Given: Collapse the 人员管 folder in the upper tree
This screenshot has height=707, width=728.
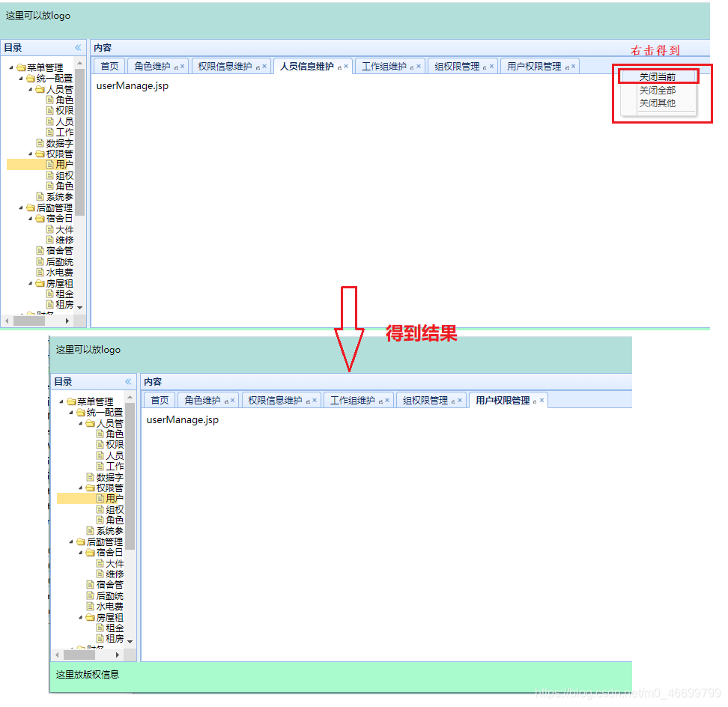Looking at the screenshot, I should [x=31, y=88].
